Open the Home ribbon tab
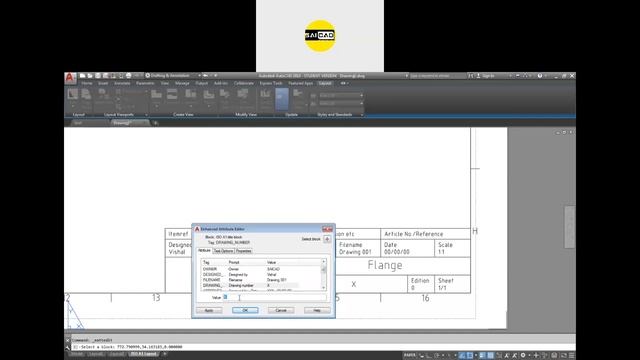 87,83
